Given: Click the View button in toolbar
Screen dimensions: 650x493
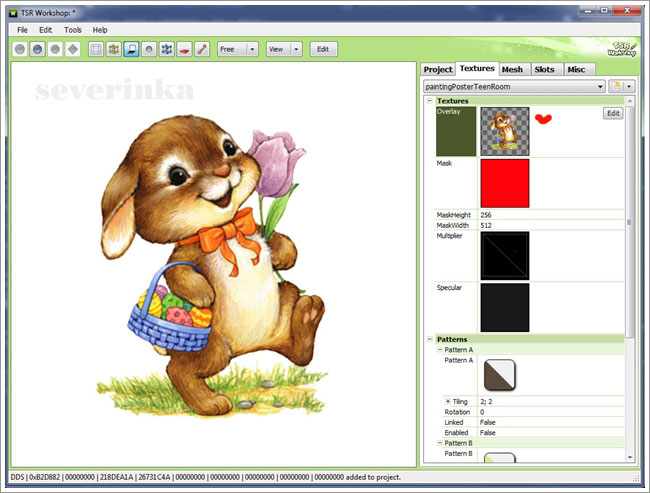Looking at the screenshot, I should tap(278, 49).
